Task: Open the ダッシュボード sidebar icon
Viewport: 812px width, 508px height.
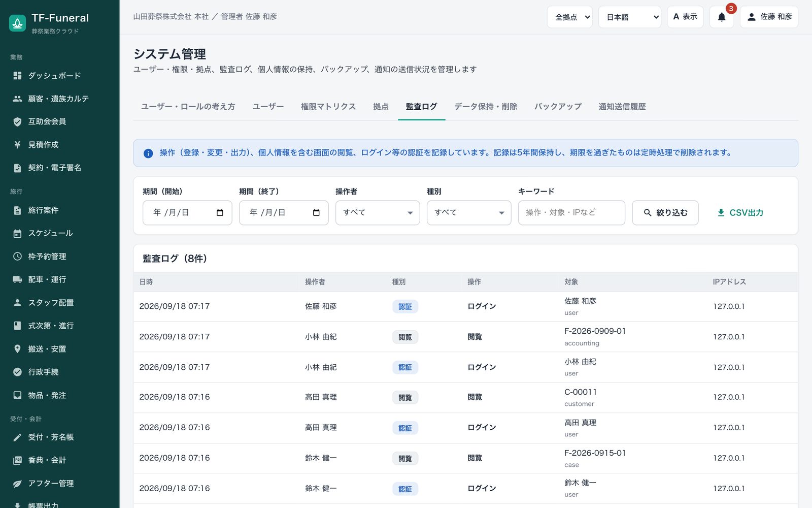Action: pyautogui.click(x=17, y=76)
